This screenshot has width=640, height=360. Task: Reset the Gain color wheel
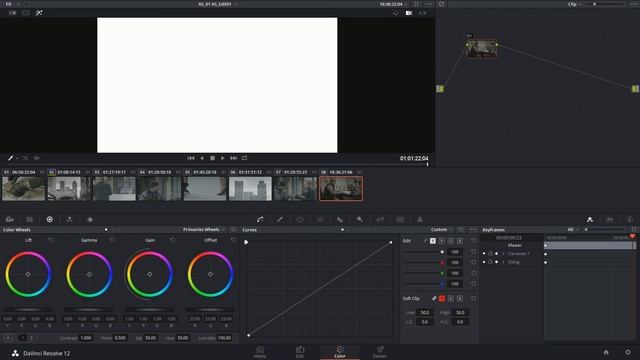click(x=173, y=240)
